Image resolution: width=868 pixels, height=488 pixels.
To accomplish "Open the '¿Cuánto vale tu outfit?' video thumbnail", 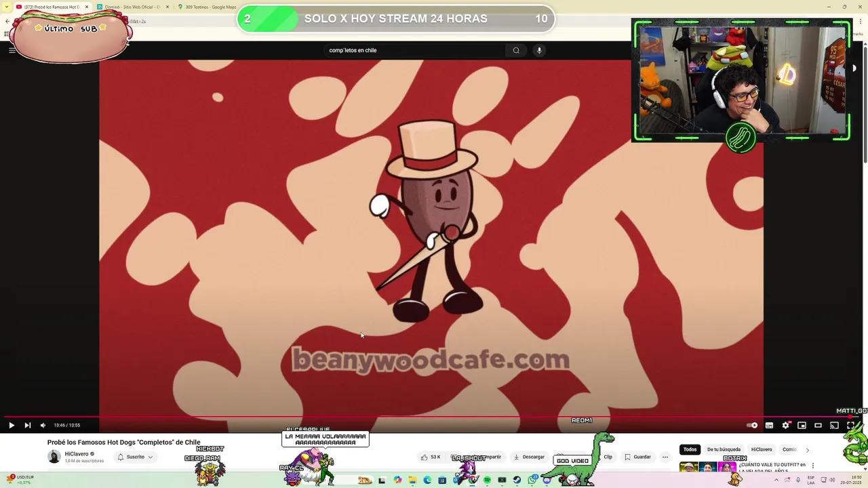I will 708,468.
